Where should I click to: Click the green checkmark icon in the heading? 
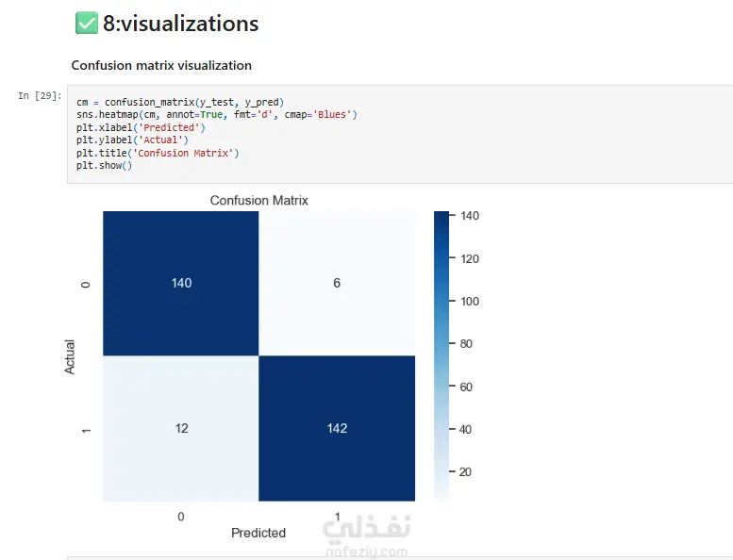[x=86, y=24]
